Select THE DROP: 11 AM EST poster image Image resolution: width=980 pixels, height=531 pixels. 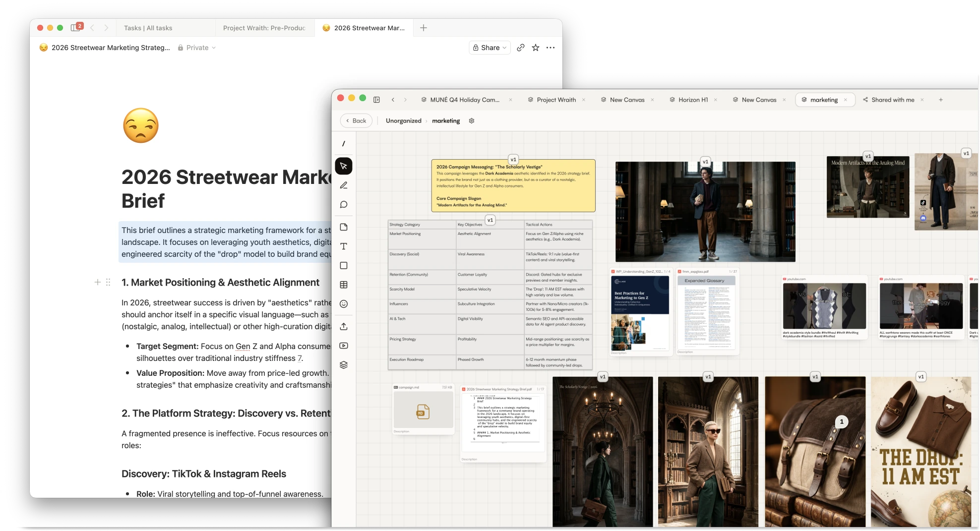pyautogui.click(x=921, y=452)
